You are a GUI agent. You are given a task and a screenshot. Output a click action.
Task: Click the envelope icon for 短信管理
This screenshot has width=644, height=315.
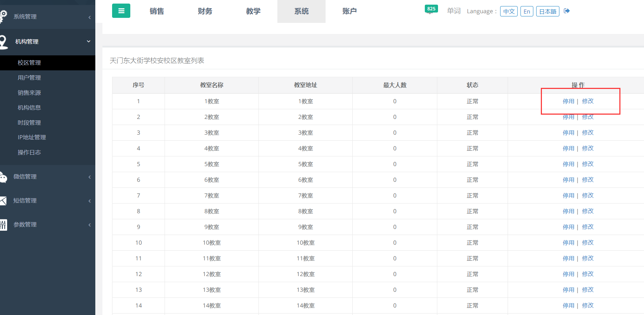click(3, 201)
